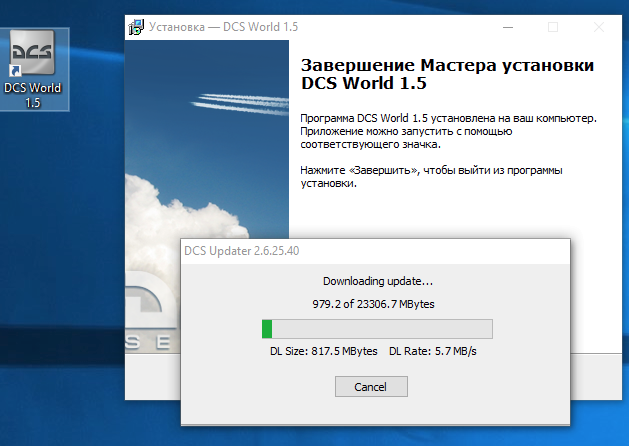629x446 pixels.
Task: Click the "DL Rate: 5.7 MB/s" label
Action: click(x=432, y=351)
